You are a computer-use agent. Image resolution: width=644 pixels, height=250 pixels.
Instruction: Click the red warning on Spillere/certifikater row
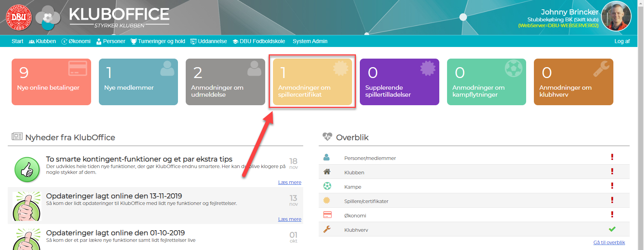[x=612, y=200]
